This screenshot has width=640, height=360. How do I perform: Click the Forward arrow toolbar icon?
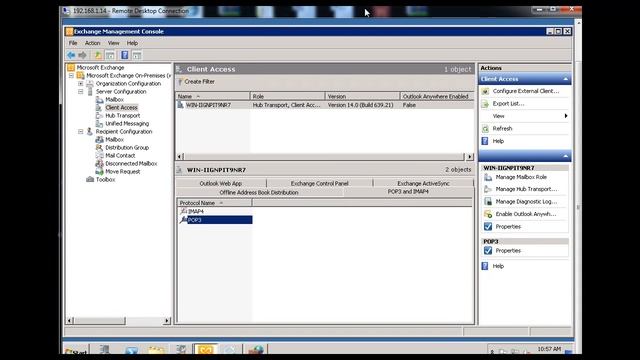click(82, 55)
